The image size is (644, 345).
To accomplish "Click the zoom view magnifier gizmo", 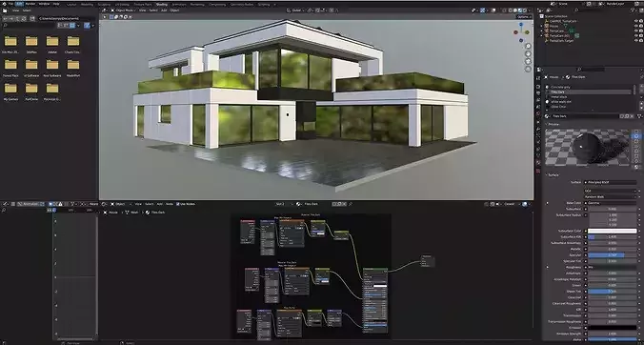I will tap(528, 46).
